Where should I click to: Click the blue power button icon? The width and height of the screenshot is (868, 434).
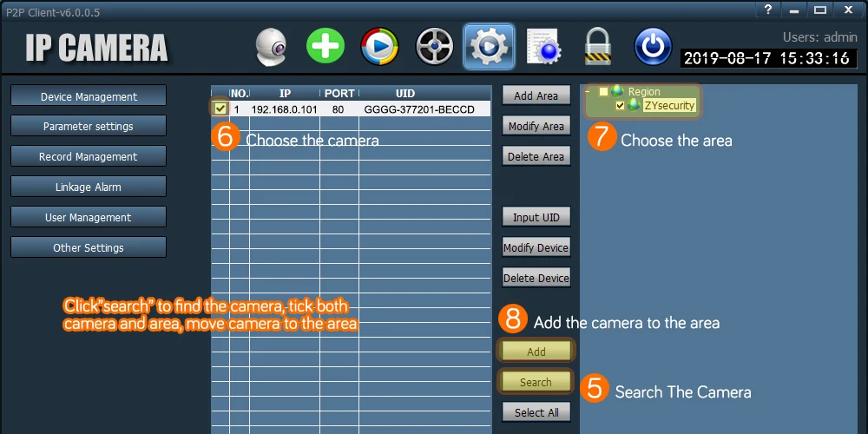[x=653, y=47]
